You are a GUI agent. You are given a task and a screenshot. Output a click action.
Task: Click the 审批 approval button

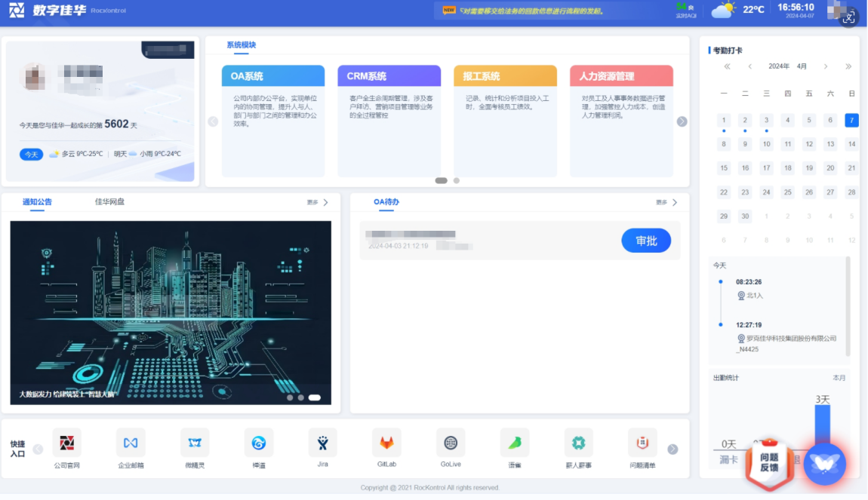[x=646, y=241]
